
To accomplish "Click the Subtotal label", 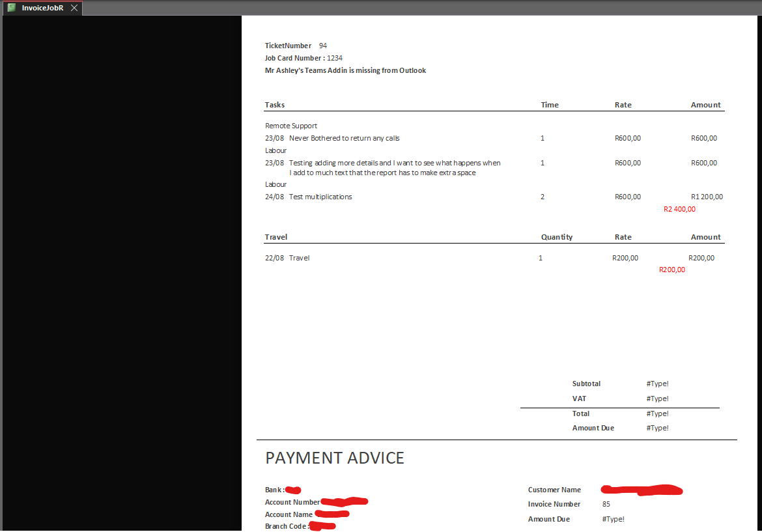I will 586,384.
